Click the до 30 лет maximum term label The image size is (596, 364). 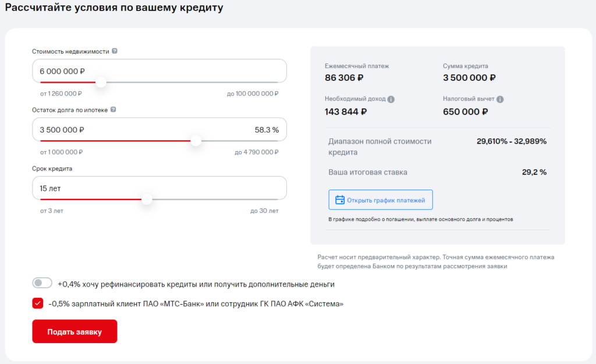coord(264,210)
